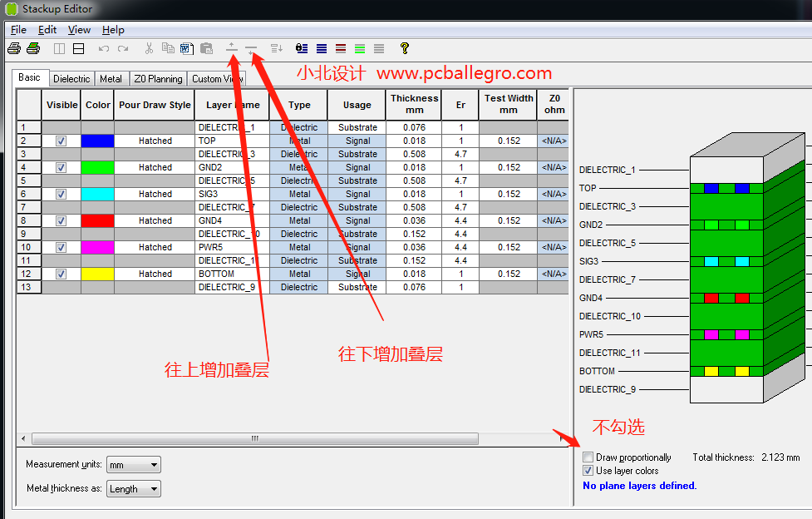Click the green stripes layer icon
Viewport: 812px width, 519px height.
click(x=360, y=49)
